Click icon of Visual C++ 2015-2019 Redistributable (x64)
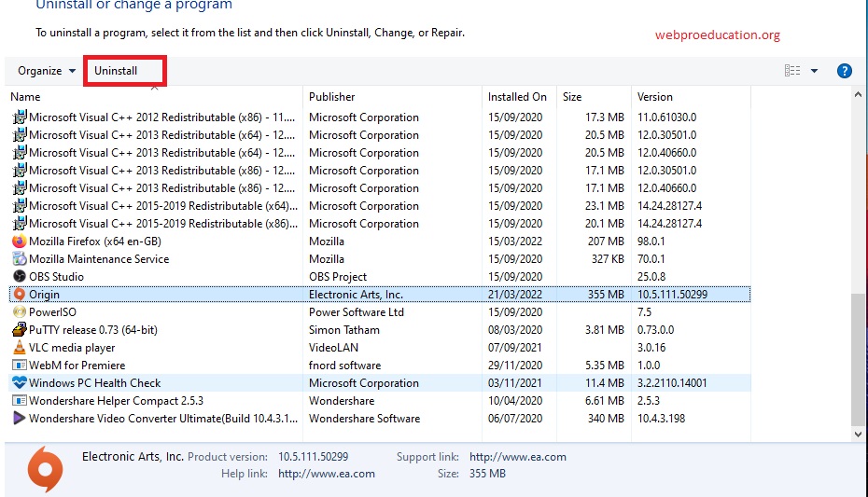 (x=19, y=206)
